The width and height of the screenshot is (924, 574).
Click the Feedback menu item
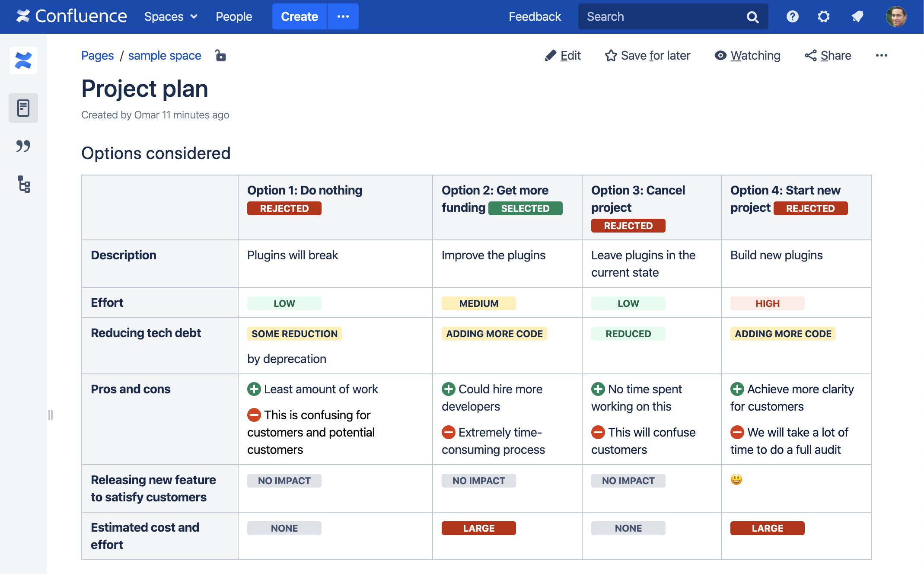tap(533, 17)
